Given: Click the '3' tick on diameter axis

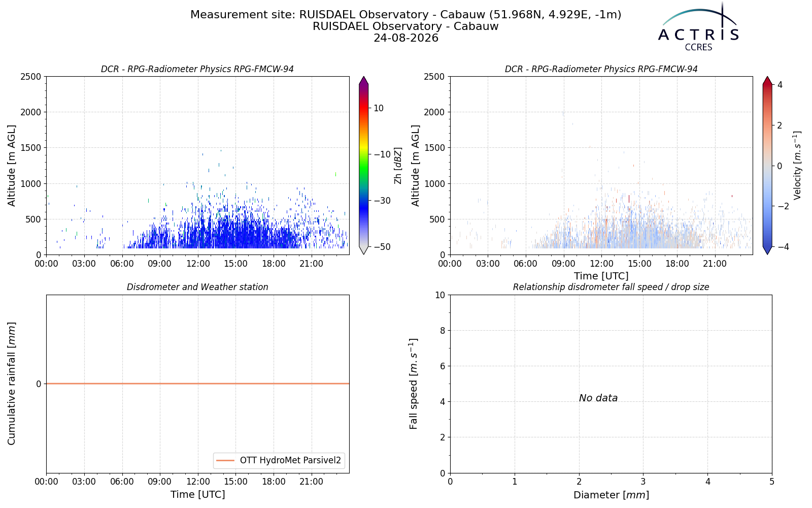Looking at the screenshot, I should tap(643, 482).
